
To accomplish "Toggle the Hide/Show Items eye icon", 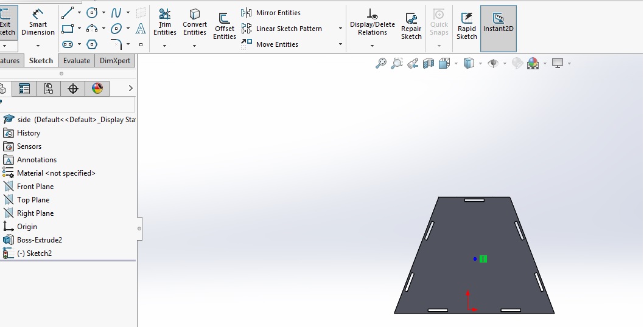I will [493, 63].
